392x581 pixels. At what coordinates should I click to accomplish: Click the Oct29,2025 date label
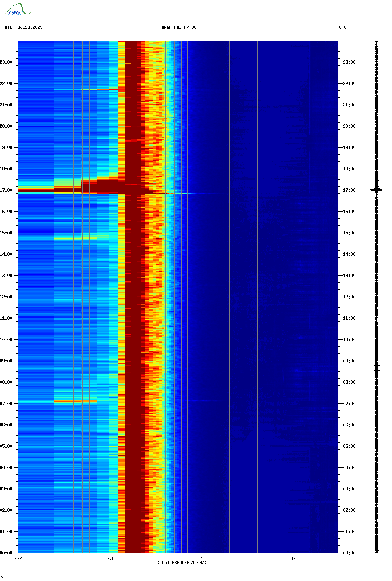point(30,27)
